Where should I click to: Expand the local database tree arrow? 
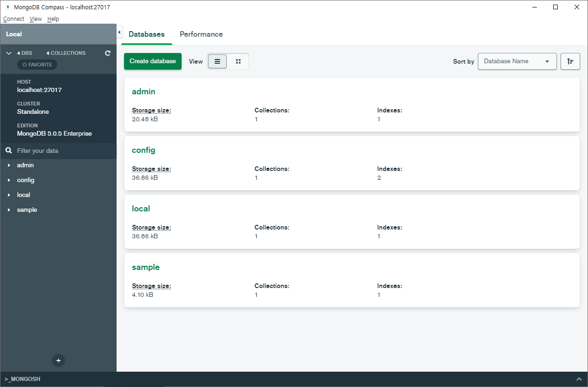pyautogui.click(x=9, y=195)
